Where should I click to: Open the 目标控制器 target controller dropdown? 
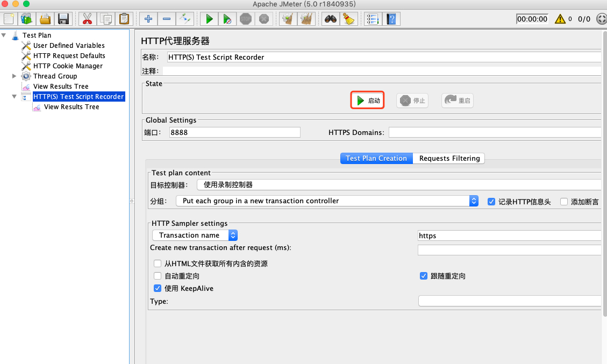tap(399, 185)
